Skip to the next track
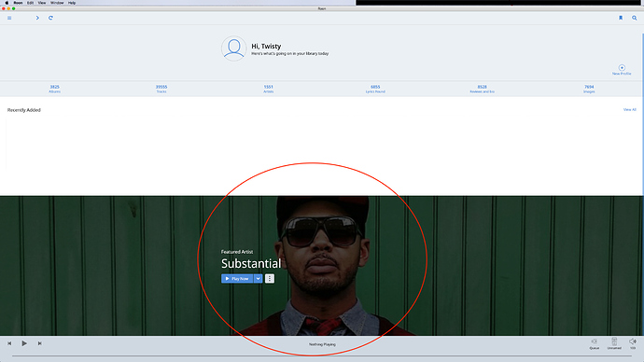The width and height of the screenshot is (644, 362). coord(39,343)
